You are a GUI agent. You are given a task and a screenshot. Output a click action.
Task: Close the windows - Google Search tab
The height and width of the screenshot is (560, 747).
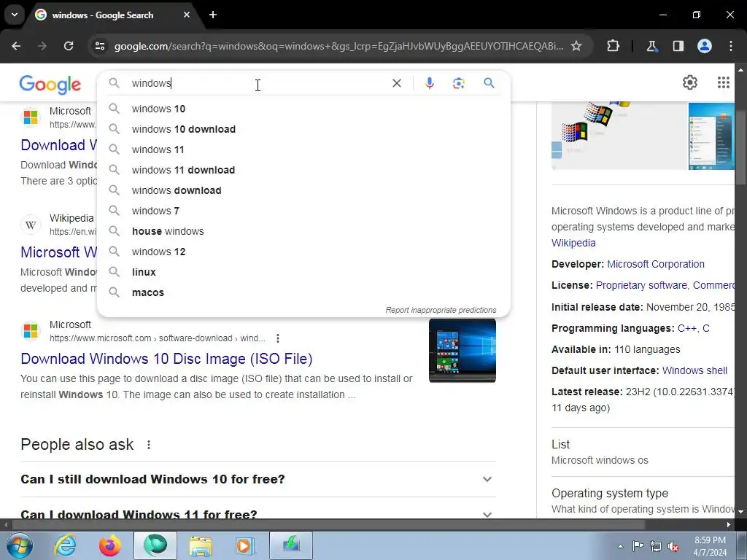point(187,15)
